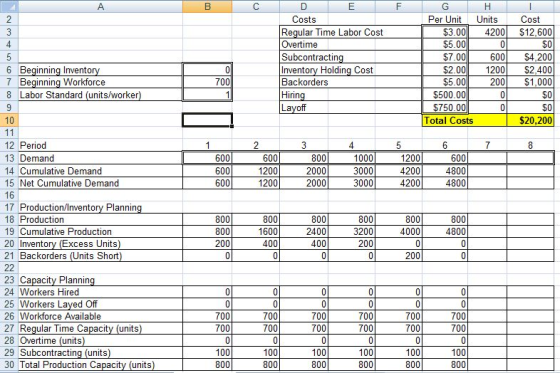Click period 4 demand value 1000
Image resolution: width=560 pixels, height=373 pixels.
(x=351, y=158)
